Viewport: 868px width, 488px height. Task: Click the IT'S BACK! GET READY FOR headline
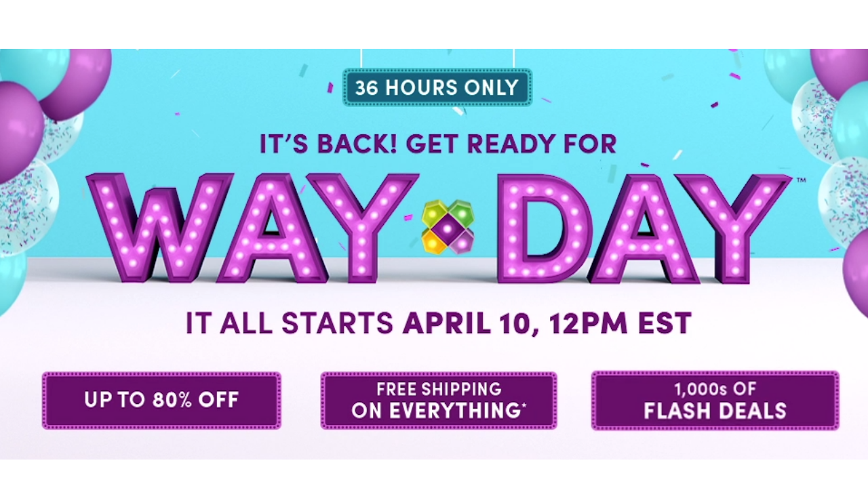click(x=438, y=144)
